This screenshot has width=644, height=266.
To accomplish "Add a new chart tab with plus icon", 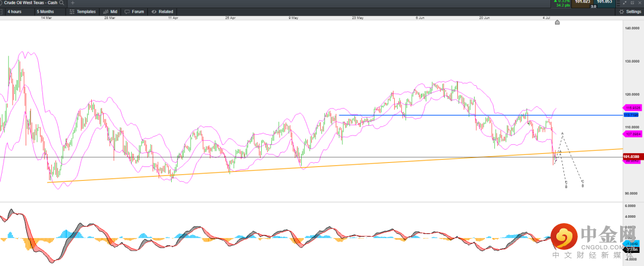I will coord(73,2).
